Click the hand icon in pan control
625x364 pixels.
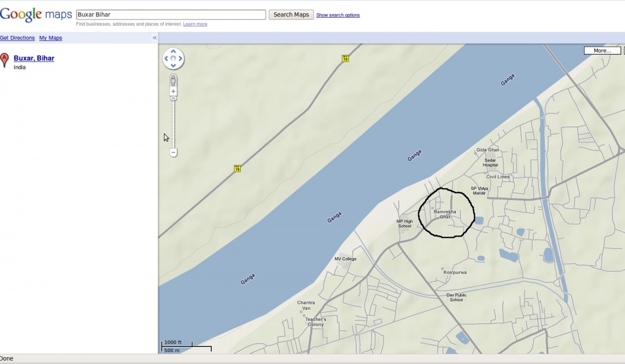(174, 59)
